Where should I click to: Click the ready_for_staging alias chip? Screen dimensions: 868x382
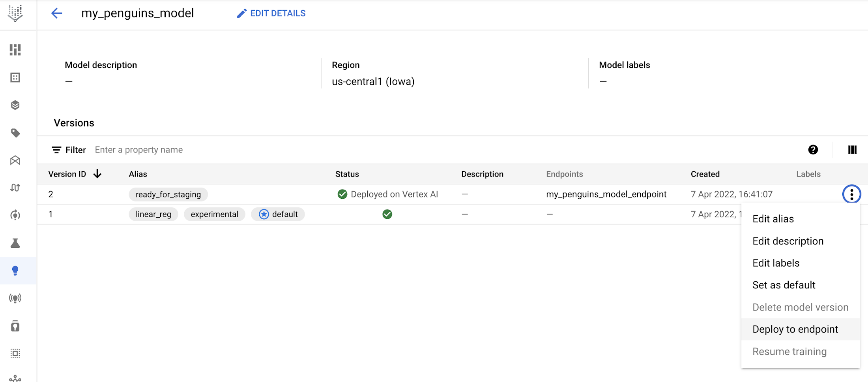point(168,194)
